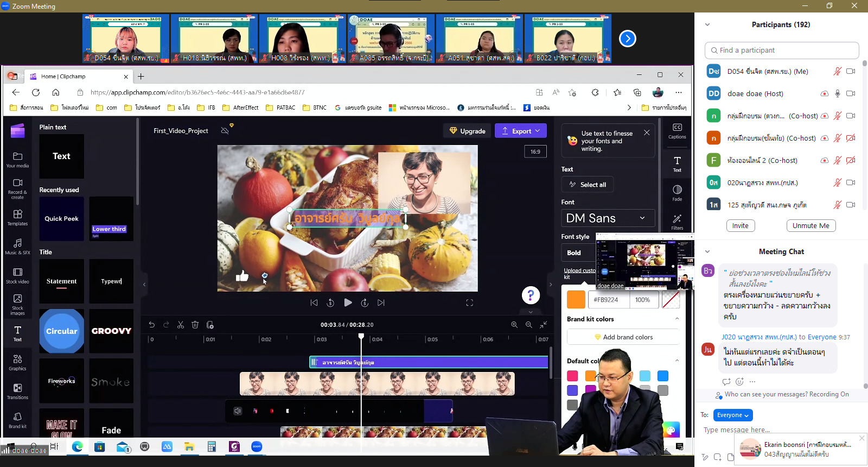Open Text properties tab on right
Screen dimensions: 868x467
[677, 163]
